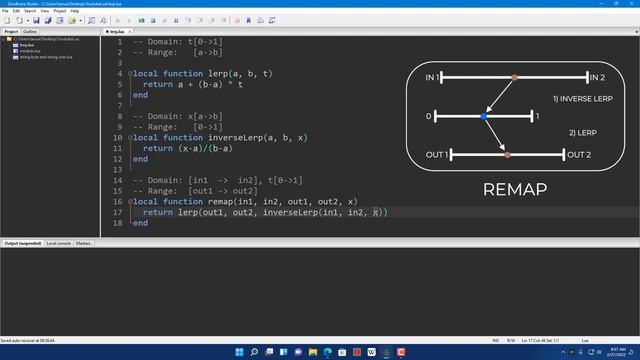Click the Step Over toolbar icon
The image size is (640, 360).
point(200,20)
